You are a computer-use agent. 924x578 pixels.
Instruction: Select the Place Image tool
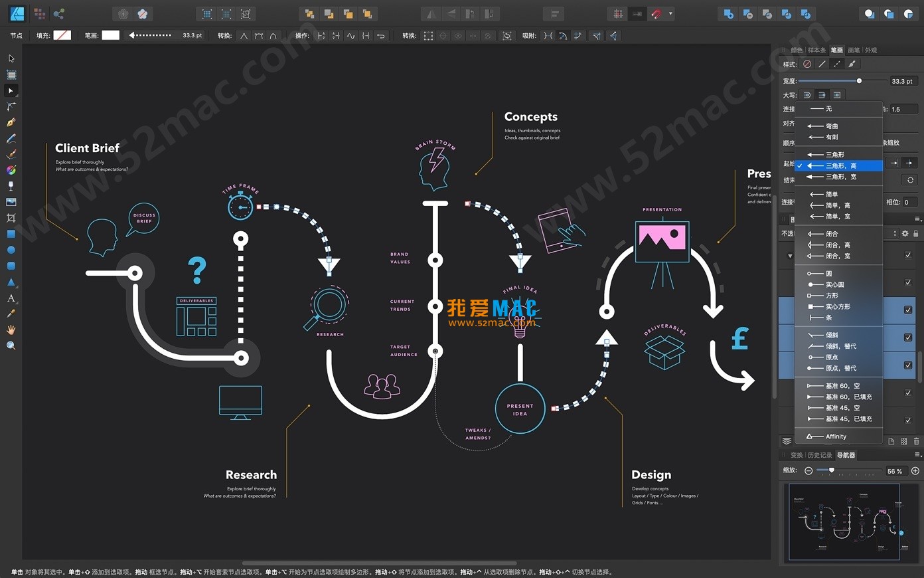pyautogui.click(x=11, y=202)
